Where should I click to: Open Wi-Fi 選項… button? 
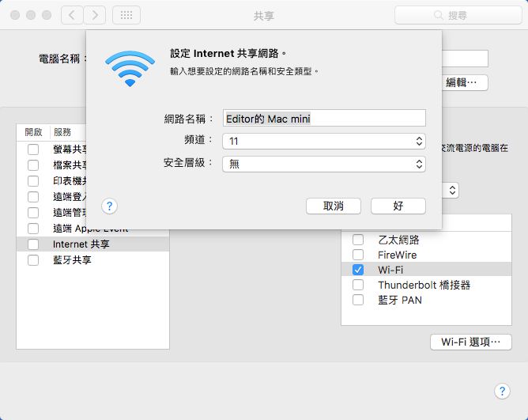point(471,342)
